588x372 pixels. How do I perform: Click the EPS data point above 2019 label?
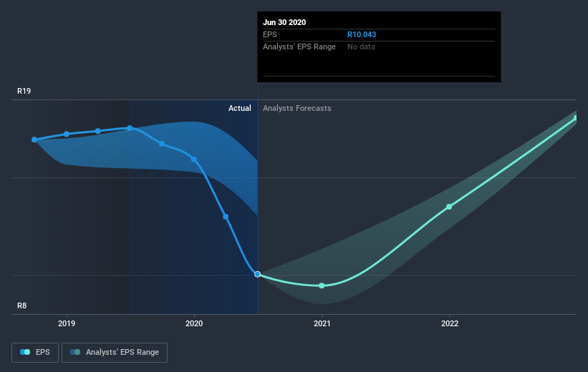[67, 134]
